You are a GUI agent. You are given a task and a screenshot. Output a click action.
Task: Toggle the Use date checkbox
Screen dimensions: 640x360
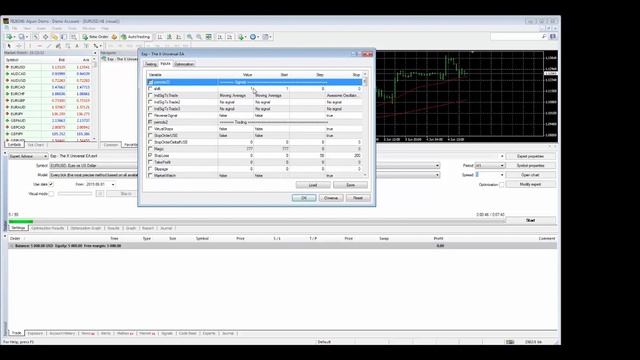click(x=51, y=184)
